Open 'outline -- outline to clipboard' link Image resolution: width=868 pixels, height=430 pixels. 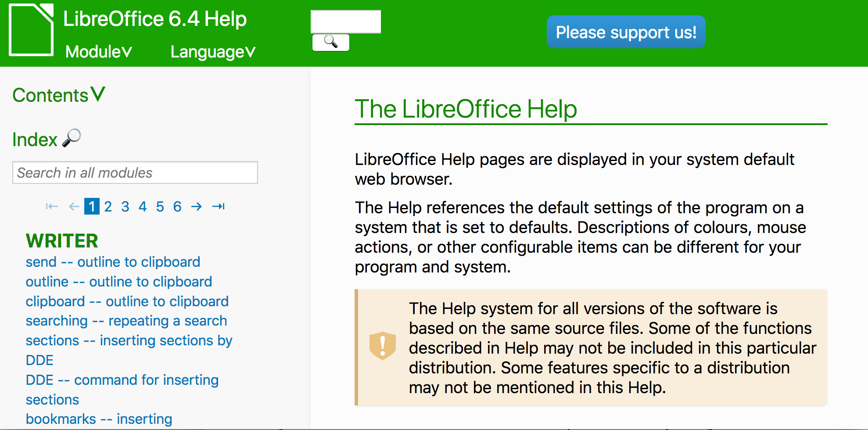(x=119, y=282)
